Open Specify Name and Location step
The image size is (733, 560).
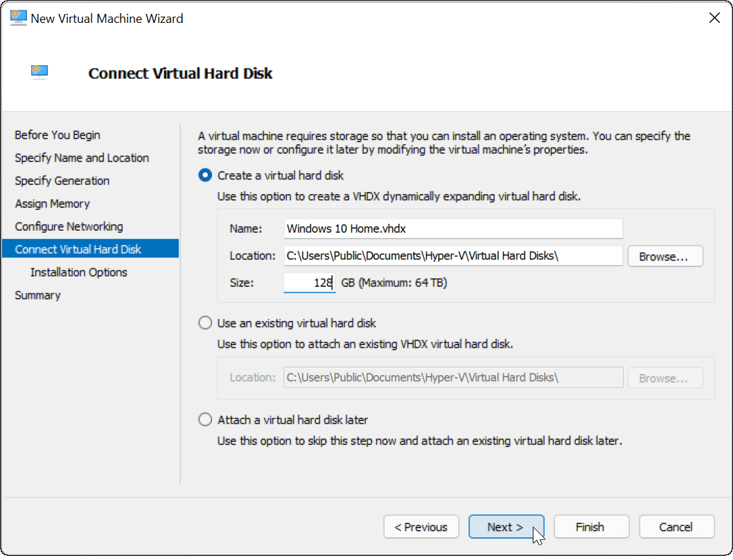coord(82,158)
